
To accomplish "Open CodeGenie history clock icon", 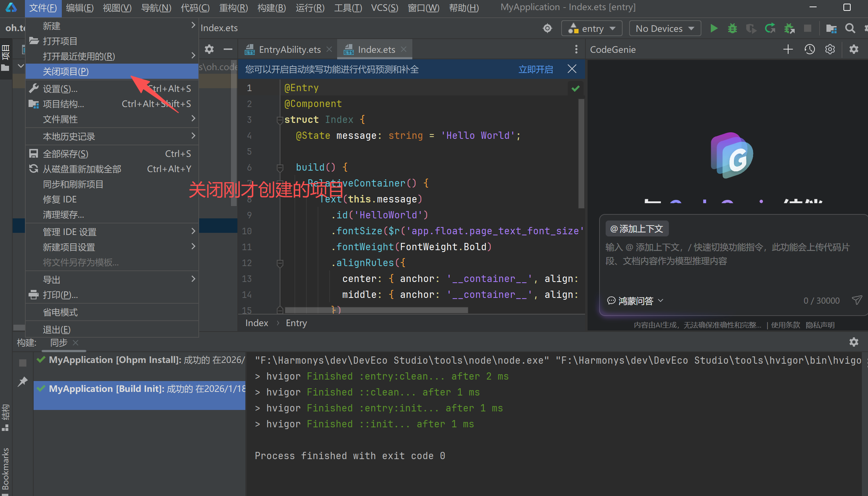I will click(x=809, y=50).
